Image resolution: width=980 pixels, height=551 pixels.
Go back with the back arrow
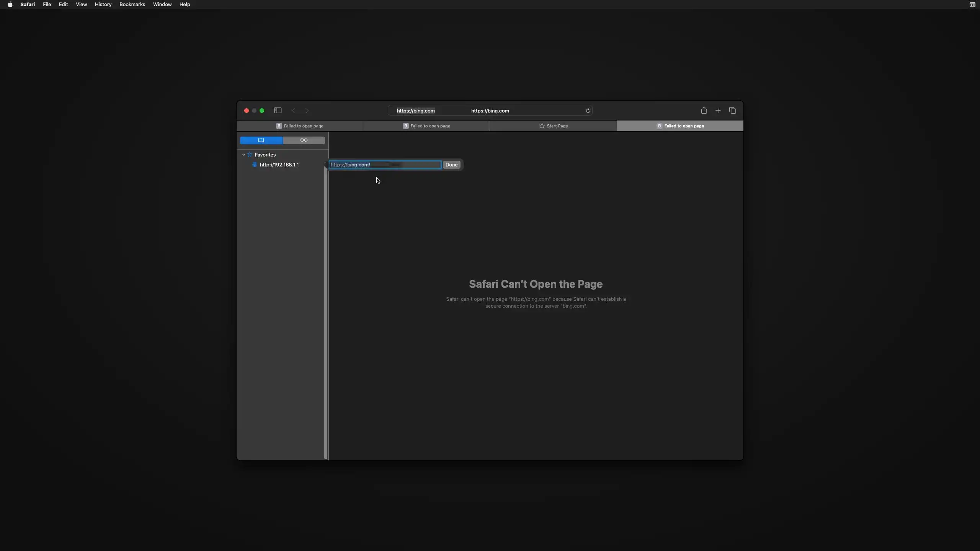click(294, 111)
